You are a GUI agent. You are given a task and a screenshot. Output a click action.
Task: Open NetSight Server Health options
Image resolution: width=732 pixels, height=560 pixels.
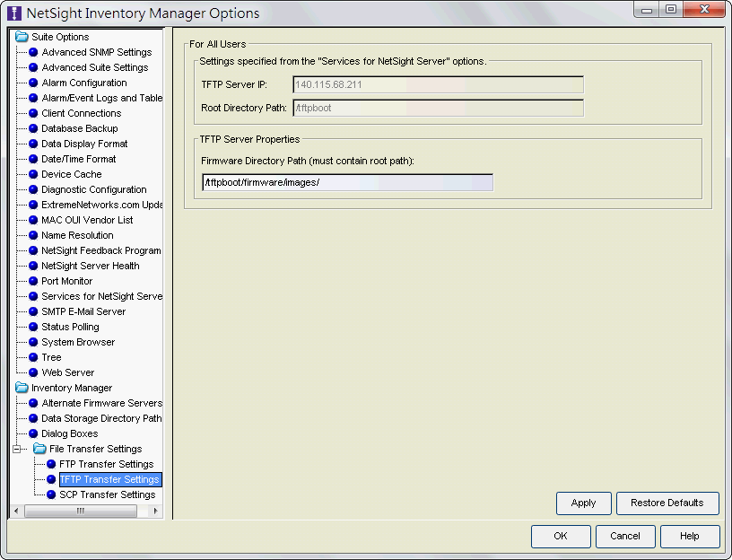(91, 266)
